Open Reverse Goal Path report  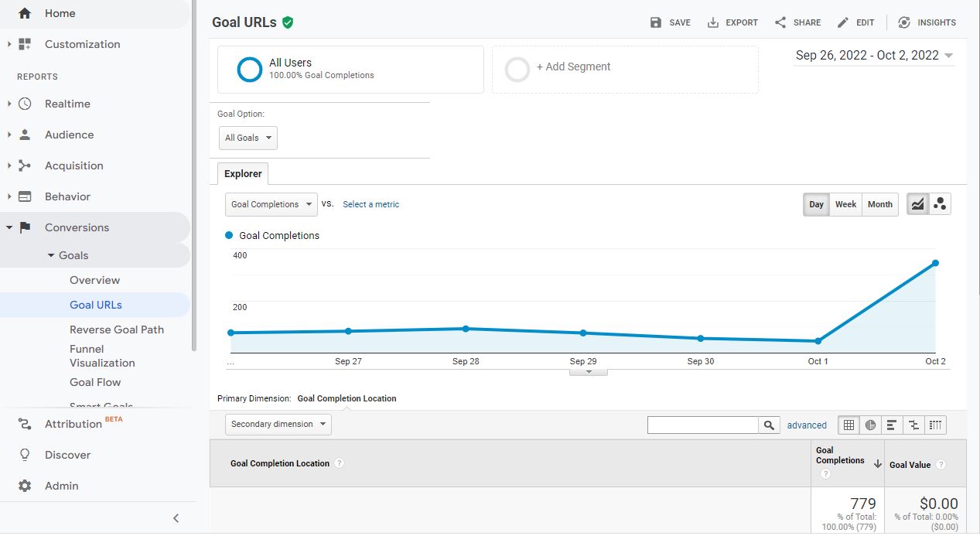coord(117,329)
